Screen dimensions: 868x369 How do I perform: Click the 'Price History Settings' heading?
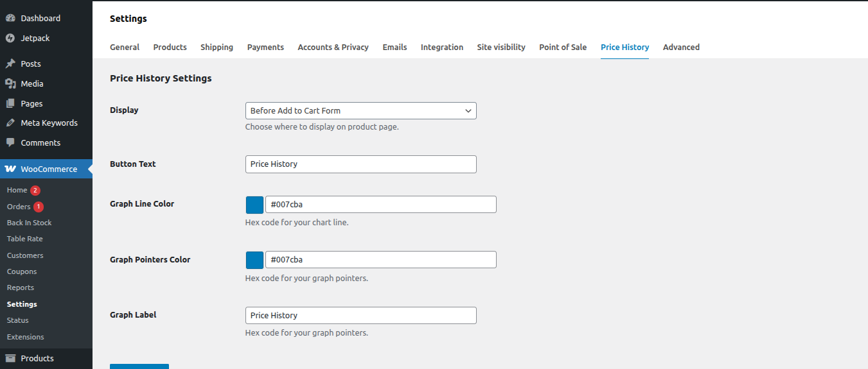[x=161, y=78]
